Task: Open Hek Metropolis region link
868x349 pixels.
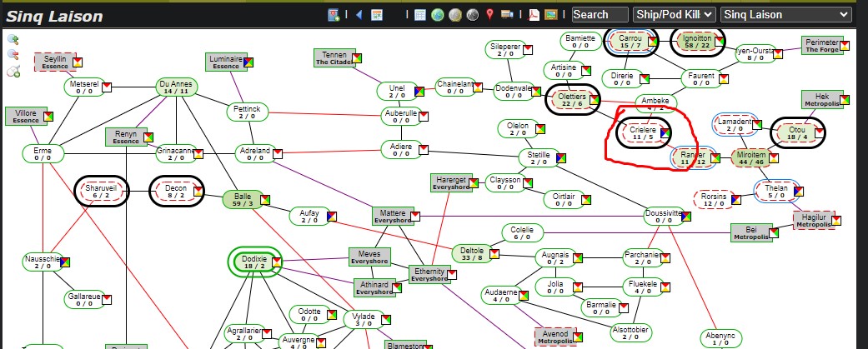Action: coord(823,100)
